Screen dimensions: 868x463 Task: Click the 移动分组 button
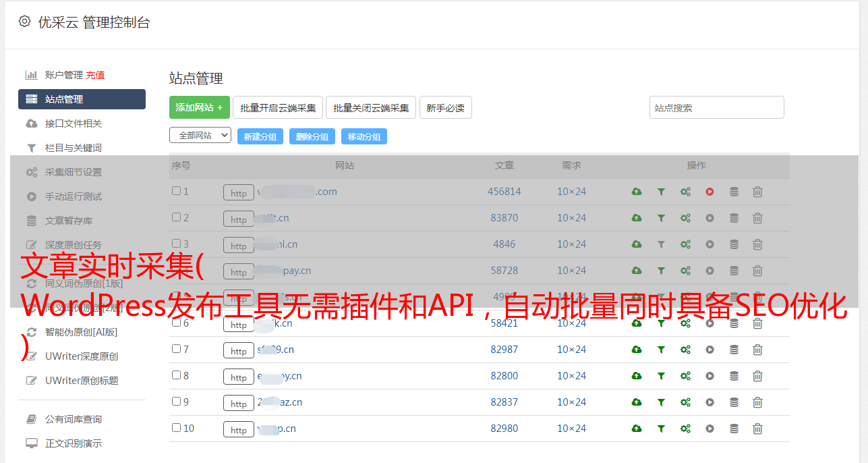point(364,136)
